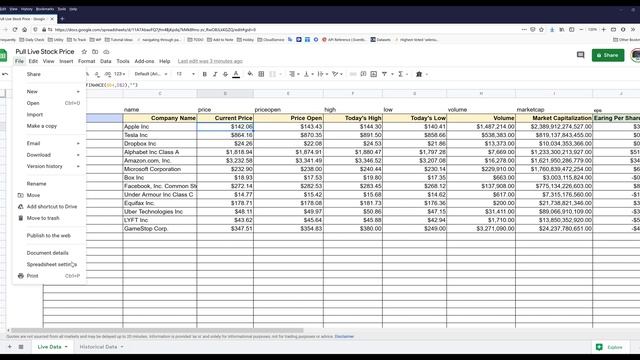Image resolution: width=640 pixels, height=360 pixels.
Task: Open a new browser tab
Action: tap(62, 19)
